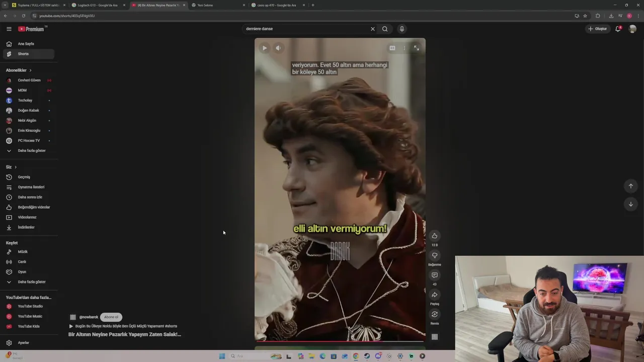This screenshot has height=362, width=644.
Task: Bookmark this page with star
Action: coord(585,16)
